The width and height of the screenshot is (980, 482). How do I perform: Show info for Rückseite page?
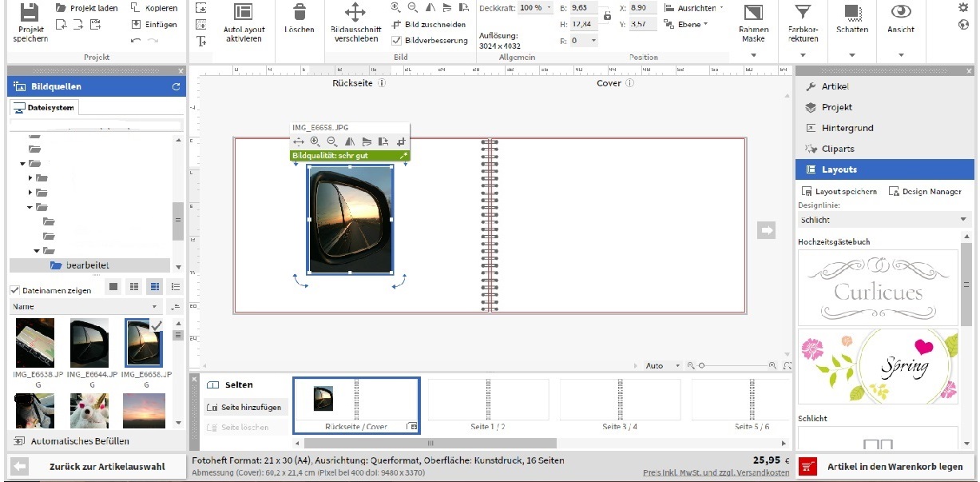click(382, 82)
